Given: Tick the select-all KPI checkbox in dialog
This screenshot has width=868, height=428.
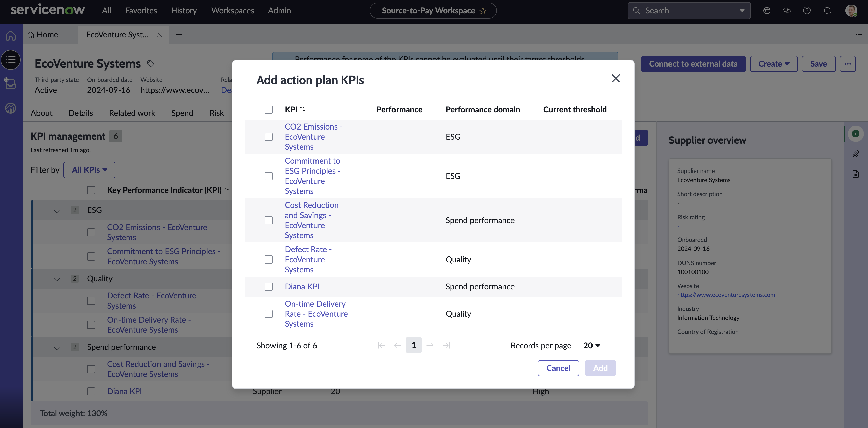Looking at the screenshot, I should point(268,109).
